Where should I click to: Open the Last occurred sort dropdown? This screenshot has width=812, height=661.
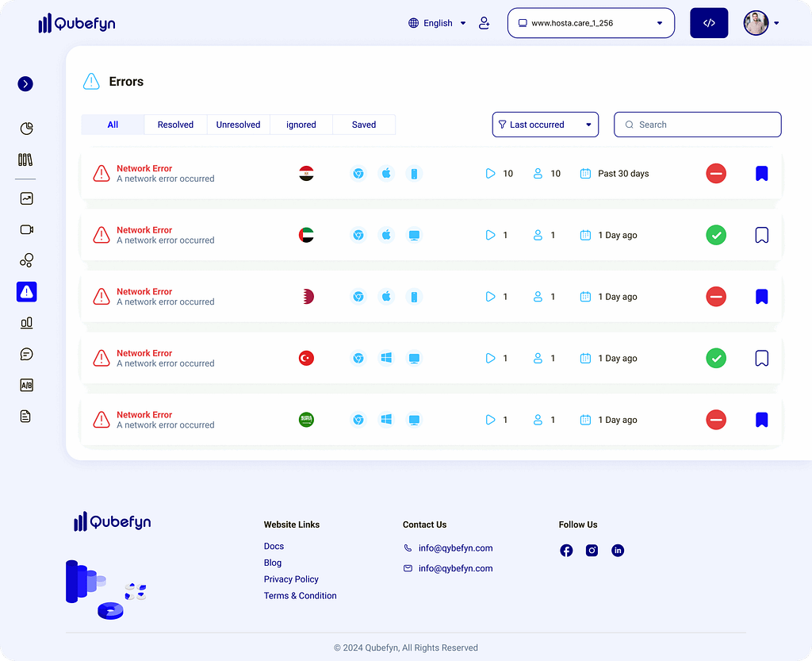click(x=545, y=125)
